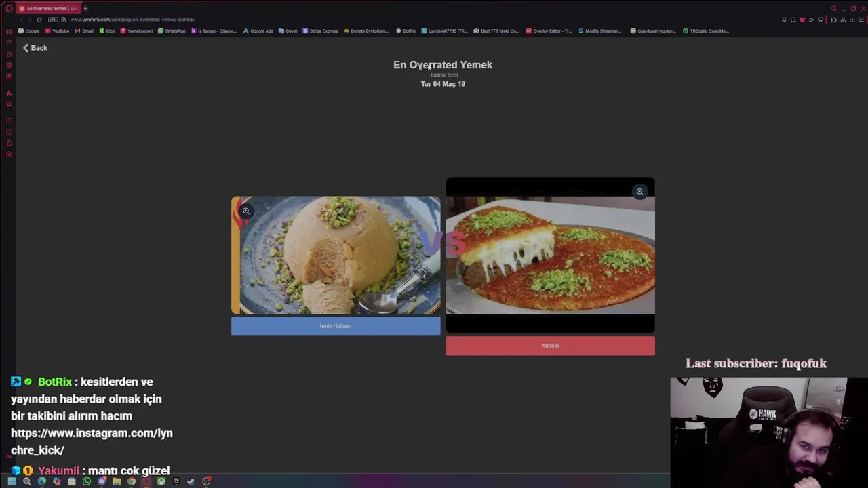The image size is (868, 488).
Task: Open the ad blocker shield icon
Action: (802, 20)
